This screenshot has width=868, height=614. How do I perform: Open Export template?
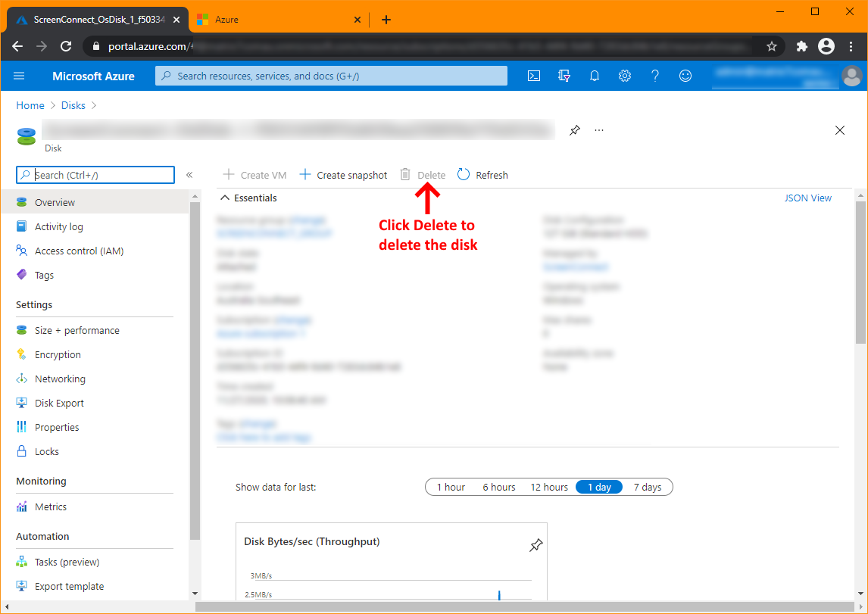click(x=95, y=586)
